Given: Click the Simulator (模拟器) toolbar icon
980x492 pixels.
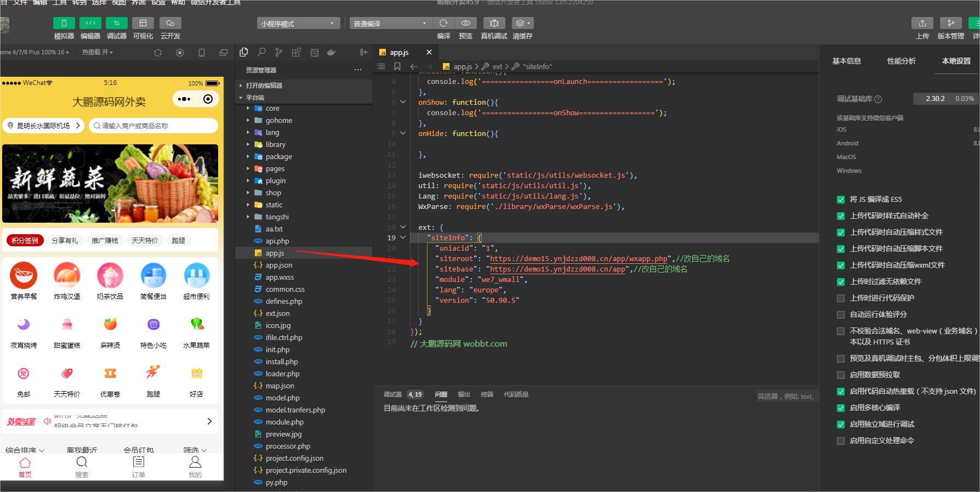Looking at the screenshot, I should click(x=64, y=23).
